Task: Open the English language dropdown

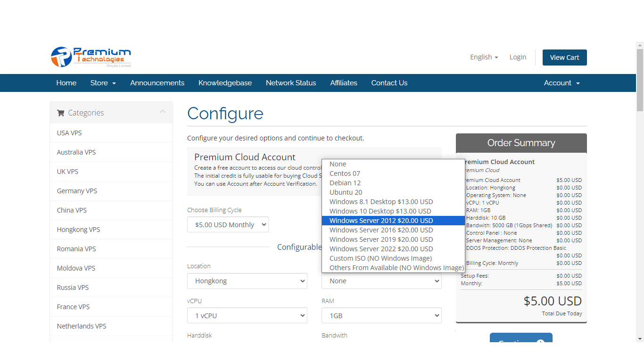Action: (x=484, y=57)
